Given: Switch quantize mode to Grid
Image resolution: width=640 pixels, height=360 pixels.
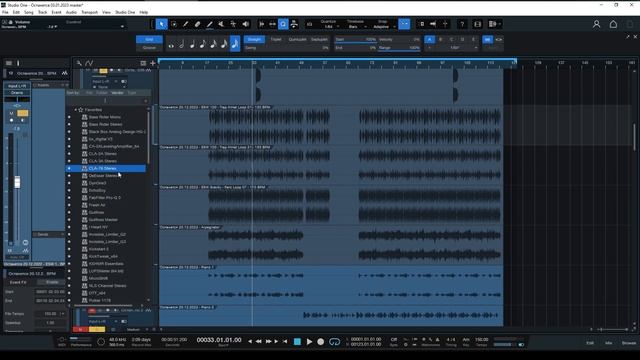Looking at the screenshot, I should click(x=149, y=40).
